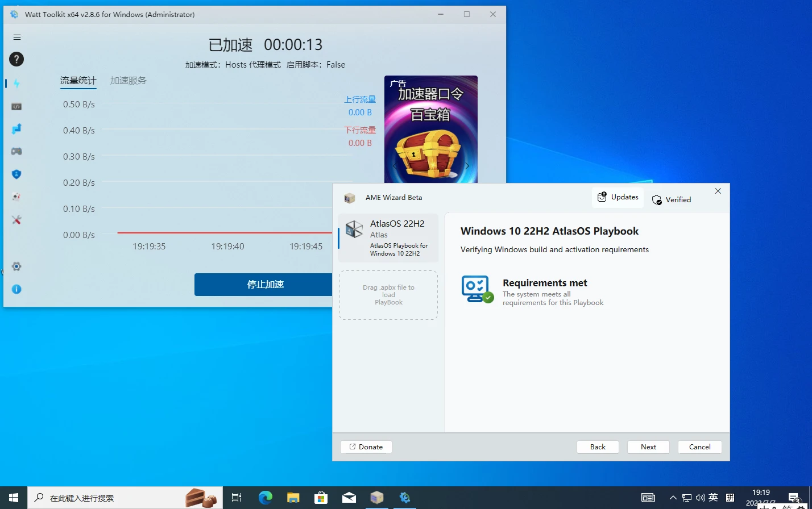
Task: Close the AME Wizard window
Action: (x=718, y=191)
